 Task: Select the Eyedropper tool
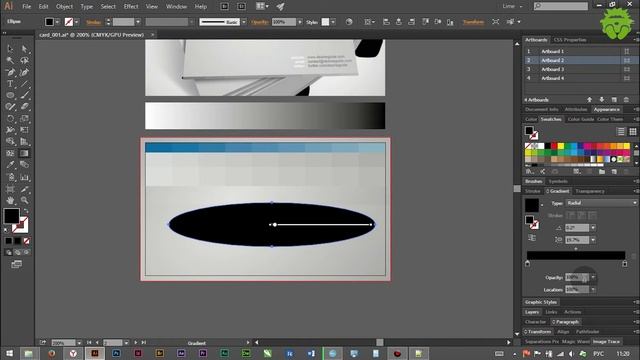point(10,165)
